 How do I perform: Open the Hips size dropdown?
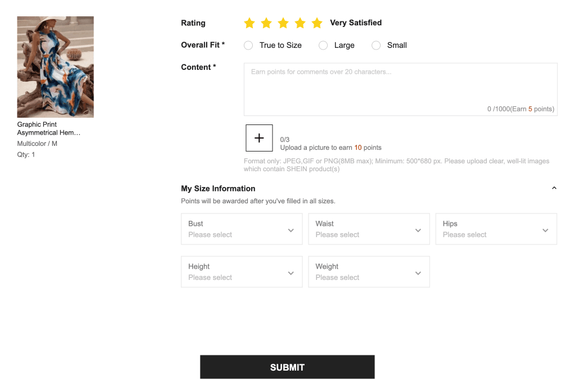[x=496, y=229]
